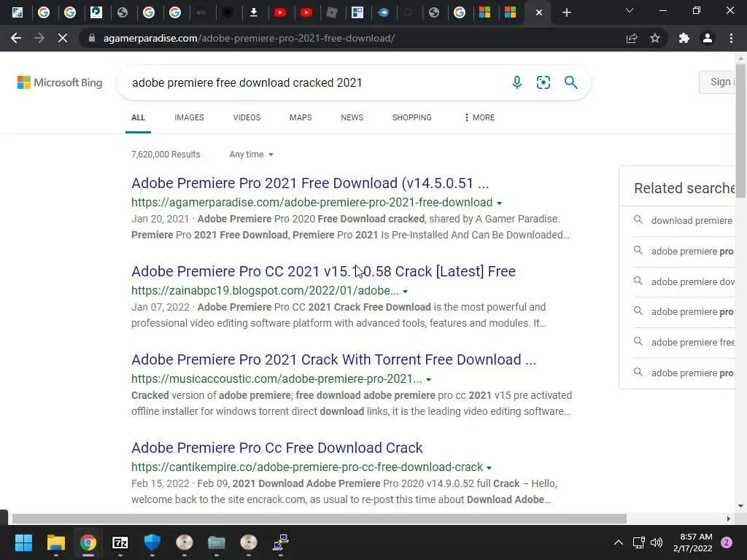Image resolution: width=747 pixels, height=560 pixels.
Task: Open the Chrome profile avatar menu
Action: pyautogui.click(x=708, y=38)
